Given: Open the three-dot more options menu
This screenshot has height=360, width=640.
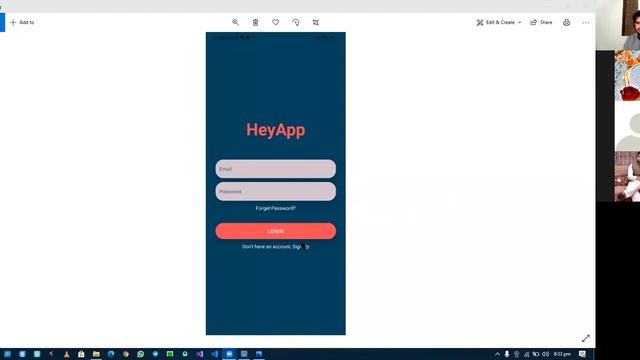Looking at the screenshot, I should pos(586,22).
